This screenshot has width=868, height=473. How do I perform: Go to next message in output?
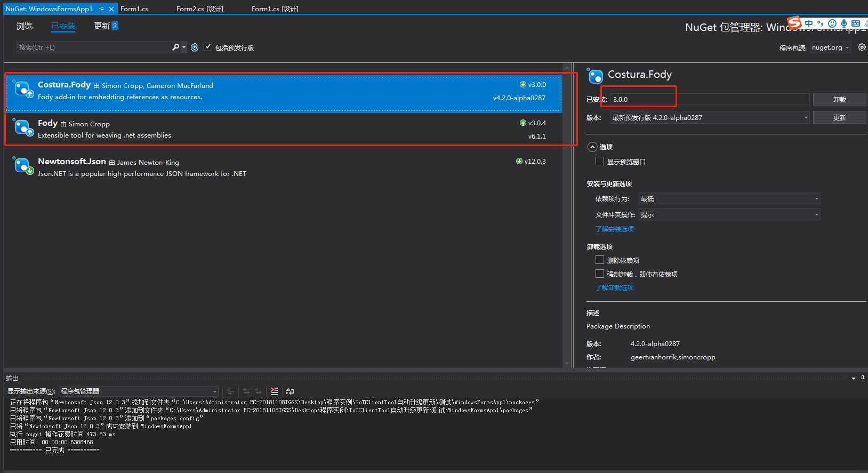[258, 391]
